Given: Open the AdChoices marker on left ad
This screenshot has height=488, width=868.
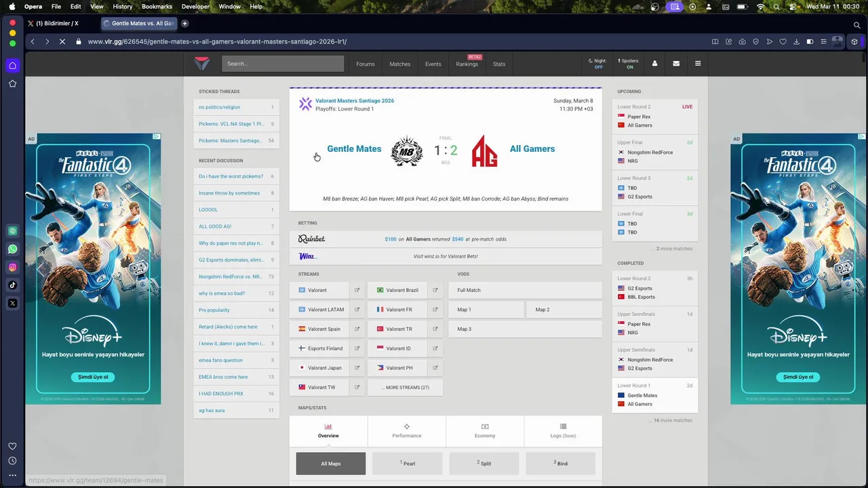Looking at the screenshot, I should [x=157, y=136].
